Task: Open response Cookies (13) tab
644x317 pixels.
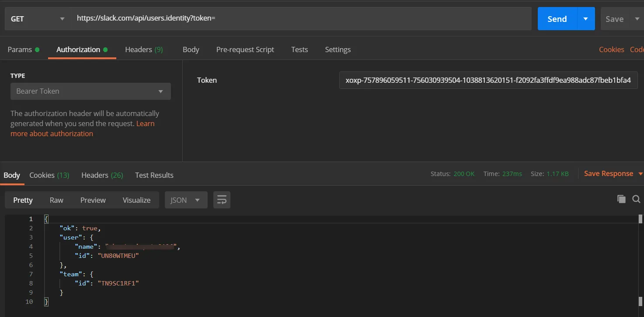Action: 49,175
